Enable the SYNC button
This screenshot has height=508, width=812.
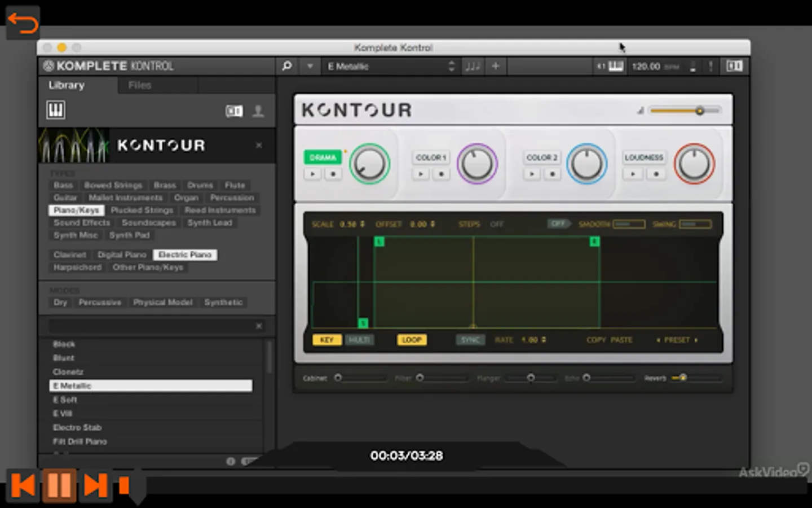click(470, 340)
